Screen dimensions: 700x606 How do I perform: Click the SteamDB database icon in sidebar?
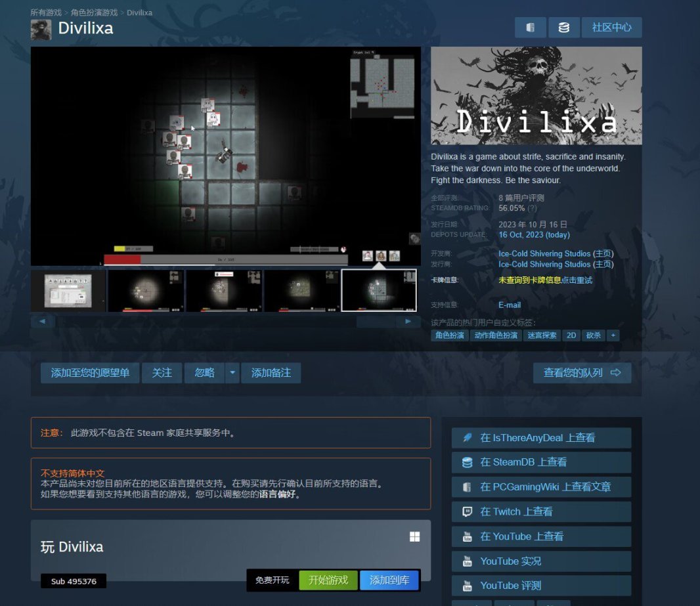tap(467, 462)
